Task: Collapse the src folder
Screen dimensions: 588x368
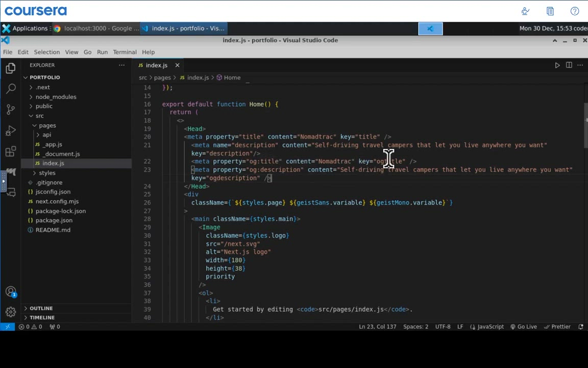Action: tap(77, 116)
